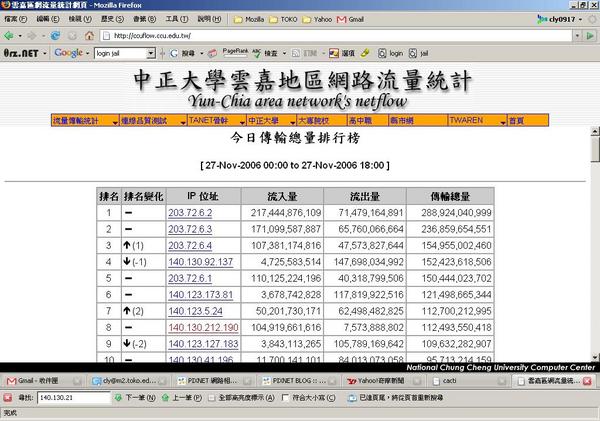Click the Google toolbar logo
The image size is (600, 421).
point(68,53)
